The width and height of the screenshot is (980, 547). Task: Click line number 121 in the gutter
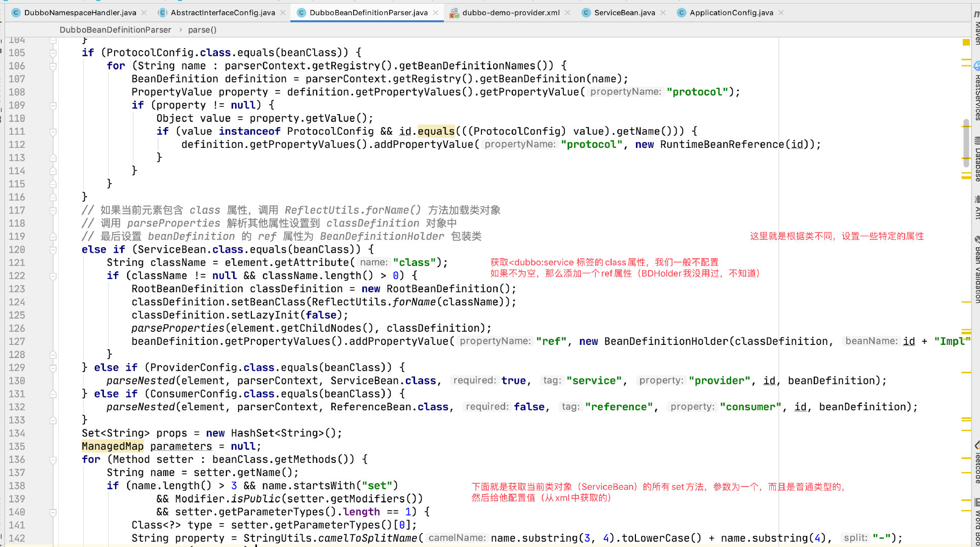(17, 263)
